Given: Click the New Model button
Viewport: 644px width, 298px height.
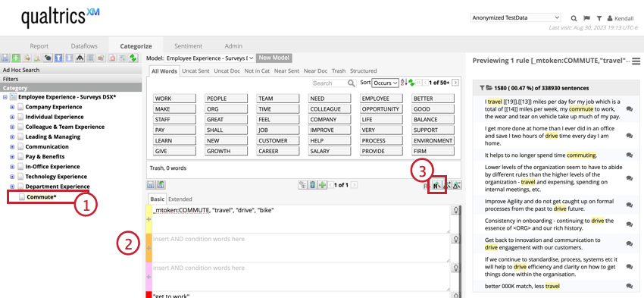Looking at the screenshot, I should tap(274, 58).
